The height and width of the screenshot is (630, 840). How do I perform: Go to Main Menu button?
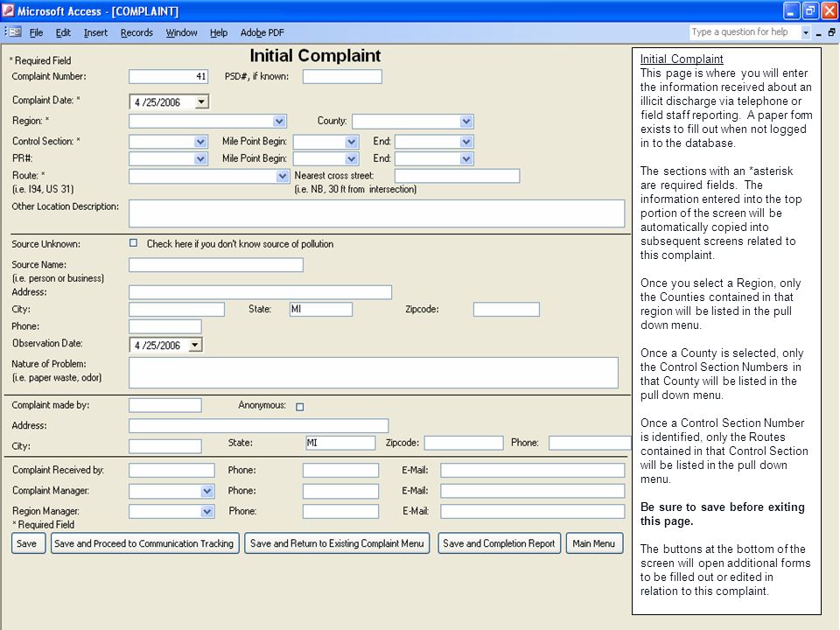(x=594, y=543)
